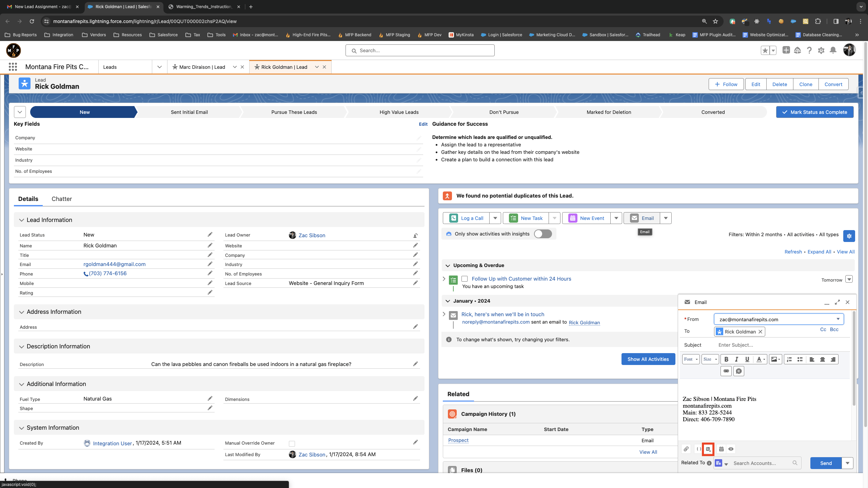Apply italic with the I icon
Screen dimensions: 868x488
[736, 359]
